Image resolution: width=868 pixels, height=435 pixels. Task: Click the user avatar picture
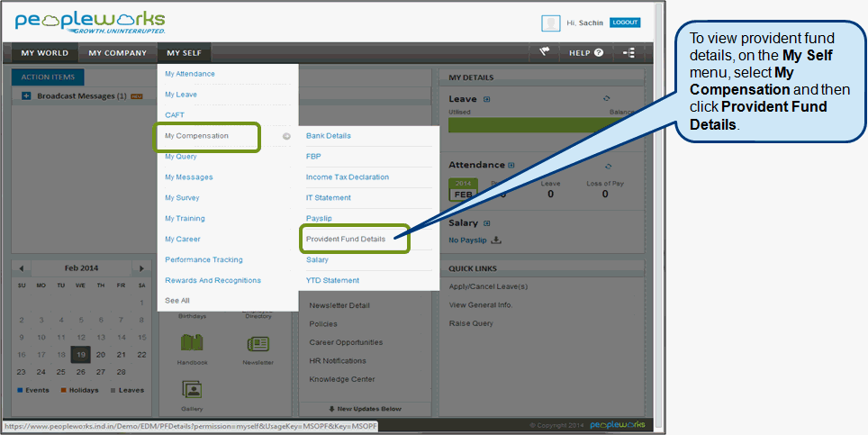pyautogui.click(x=550, y=23)
